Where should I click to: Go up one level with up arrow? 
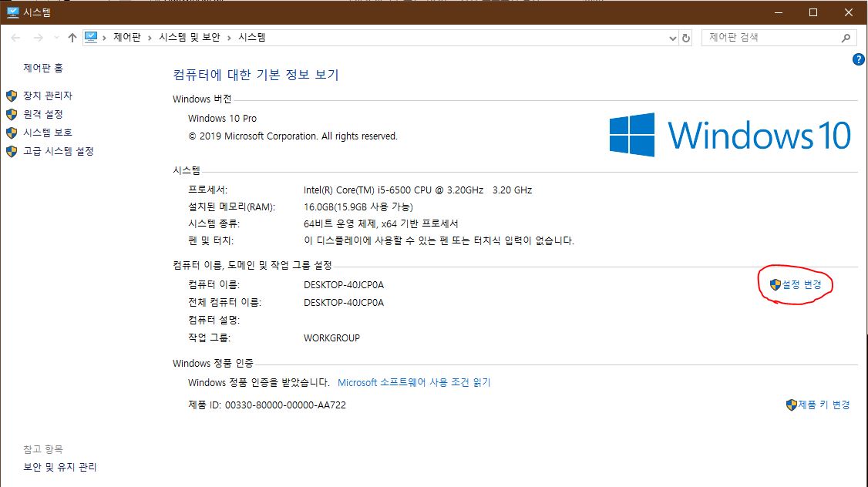[72, 38]
